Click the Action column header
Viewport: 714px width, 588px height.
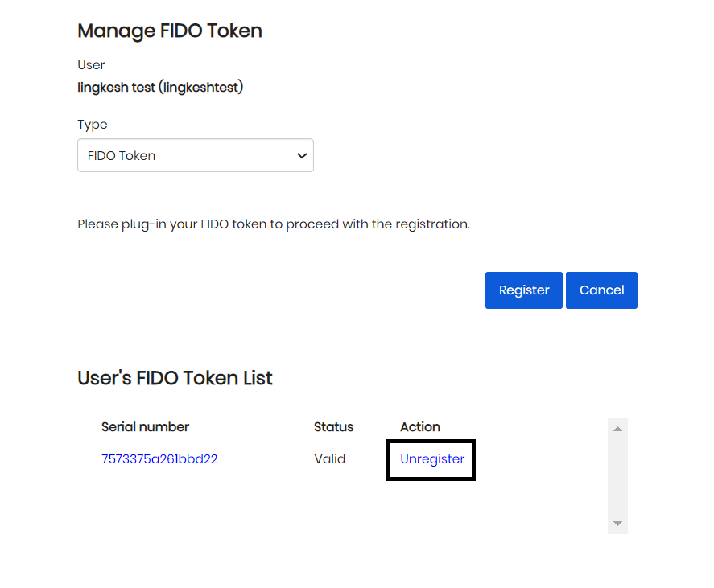[x=420, y=427]
